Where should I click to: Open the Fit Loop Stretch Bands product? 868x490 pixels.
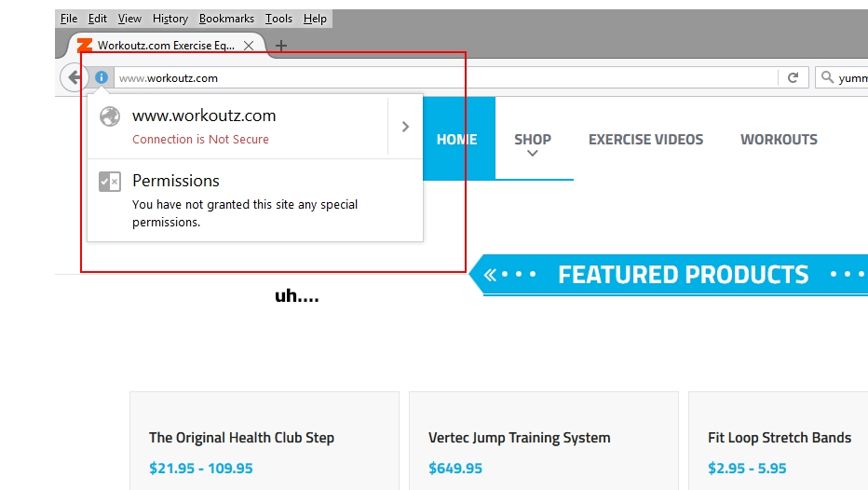point(780,438)
